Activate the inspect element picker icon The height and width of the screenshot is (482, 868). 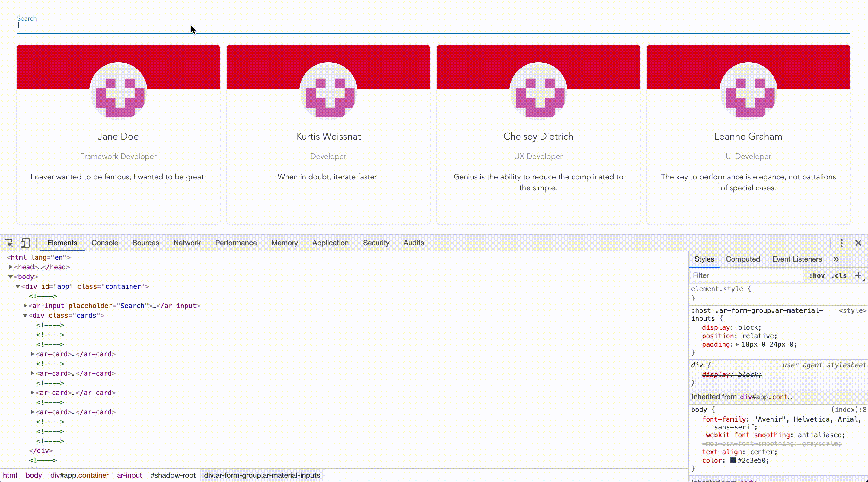[x=9, y=243]
